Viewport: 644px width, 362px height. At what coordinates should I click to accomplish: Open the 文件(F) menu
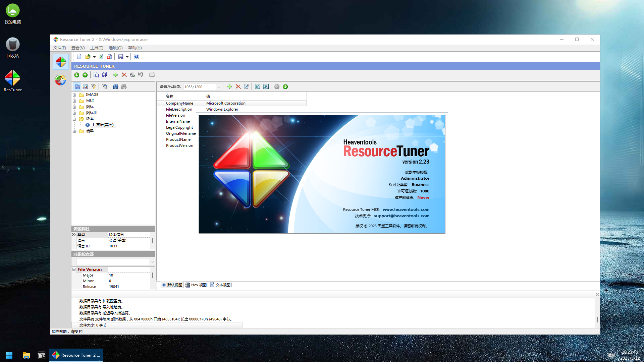click(59, 48)
